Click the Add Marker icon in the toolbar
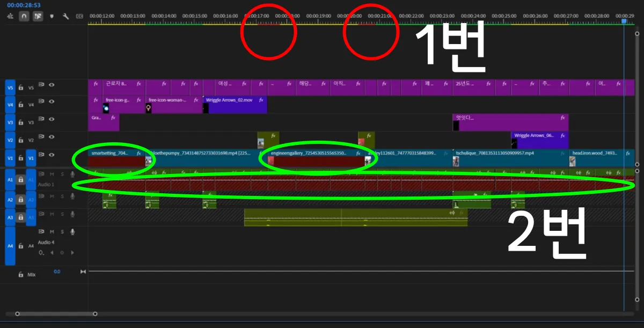The image size is (644, 328). tap(52, 16)
